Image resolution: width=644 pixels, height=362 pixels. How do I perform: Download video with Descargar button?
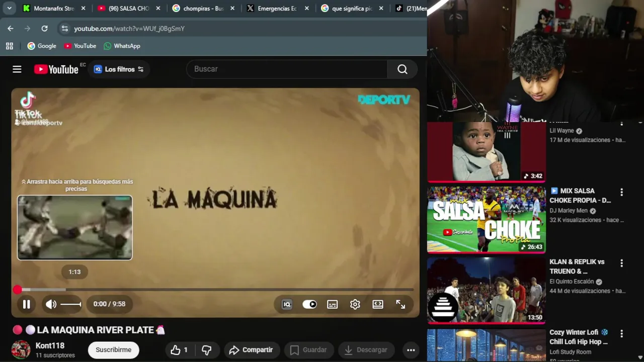pyautogui.click(x=366, y=350)
